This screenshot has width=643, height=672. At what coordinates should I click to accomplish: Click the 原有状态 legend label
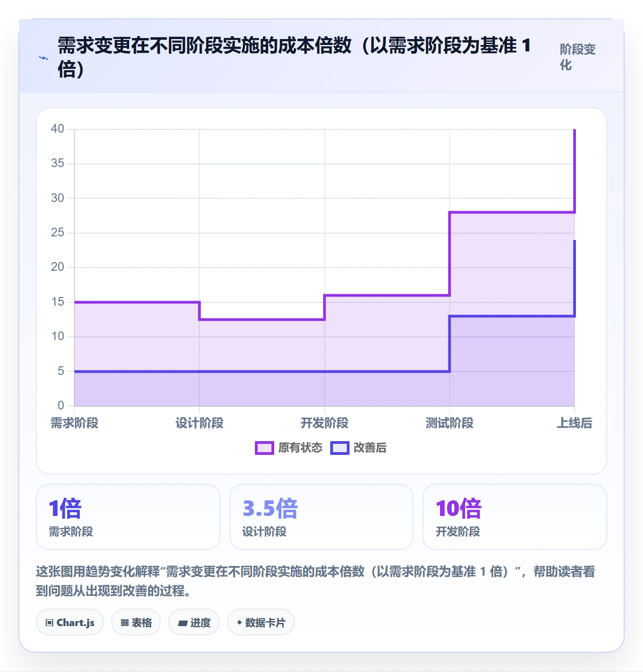point(300,448)
